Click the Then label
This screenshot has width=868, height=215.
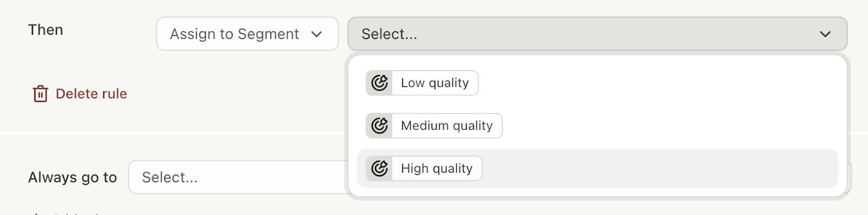[x=46, y=30]
